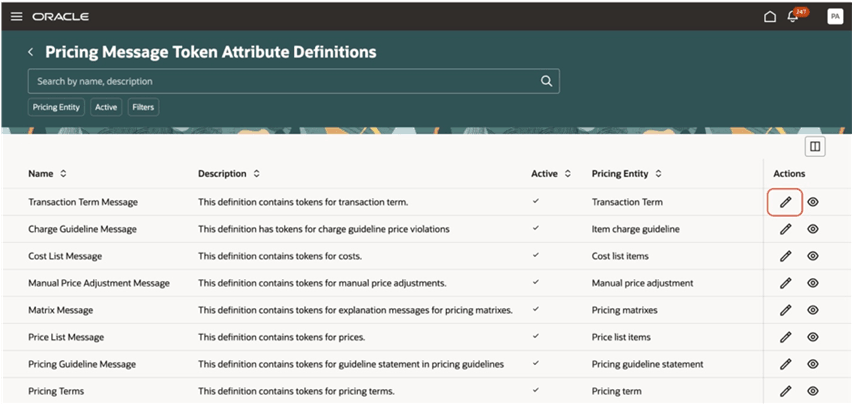Open the hamburger navigation menu
The width and height of the screenshot is (854, 406).
[17, 16]
